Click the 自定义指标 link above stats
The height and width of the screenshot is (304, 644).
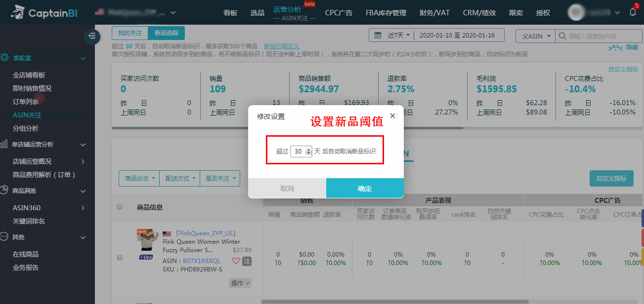[623, 70]
